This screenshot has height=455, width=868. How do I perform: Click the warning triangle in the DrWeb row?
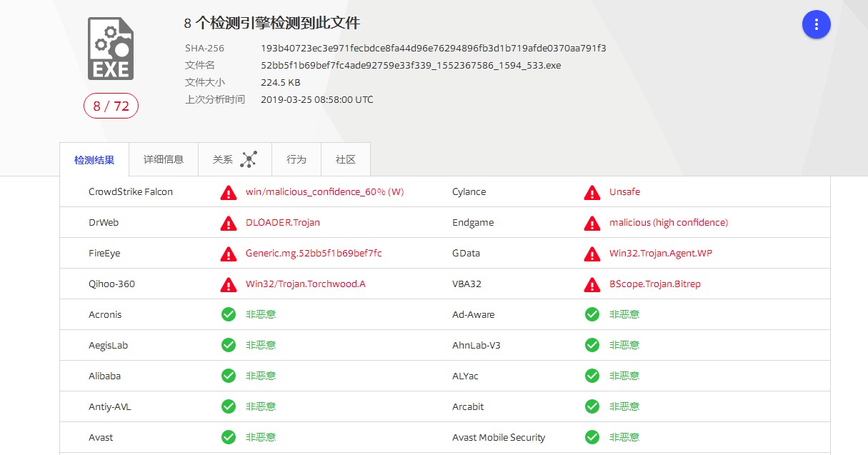coord(229,223)
